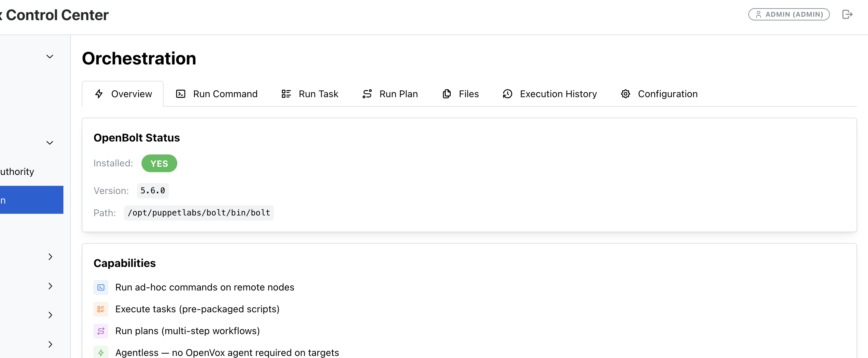Click the gear icon on the Configuration tab

pyautogui.click(x=626, y=94)
